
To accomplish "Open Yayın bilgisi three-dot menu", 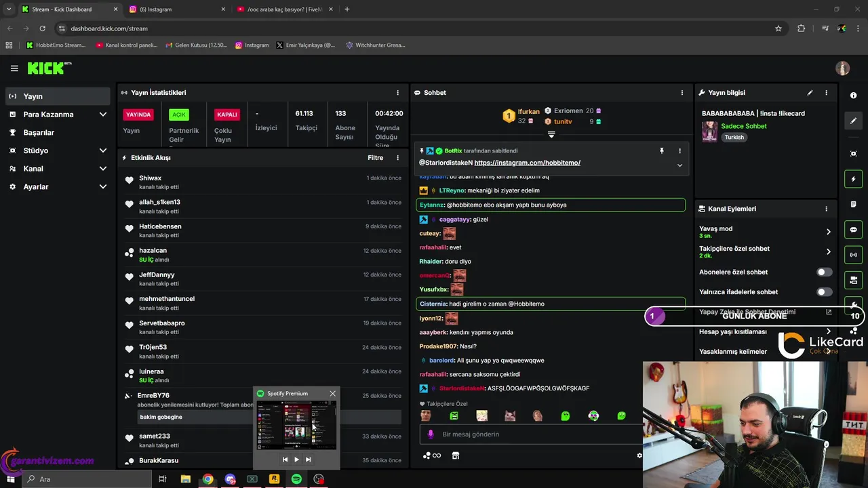I will point(826,93).
